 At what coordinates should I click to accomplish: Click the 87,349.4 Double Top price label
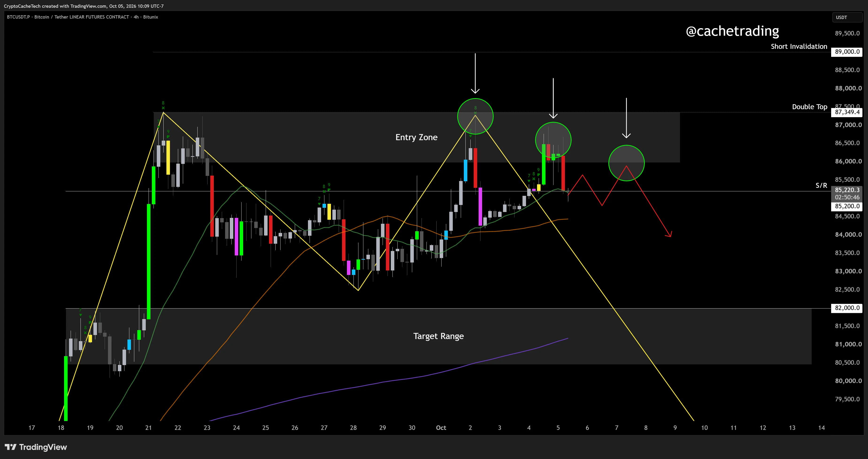pyautogui.click(x=847, y=112)
